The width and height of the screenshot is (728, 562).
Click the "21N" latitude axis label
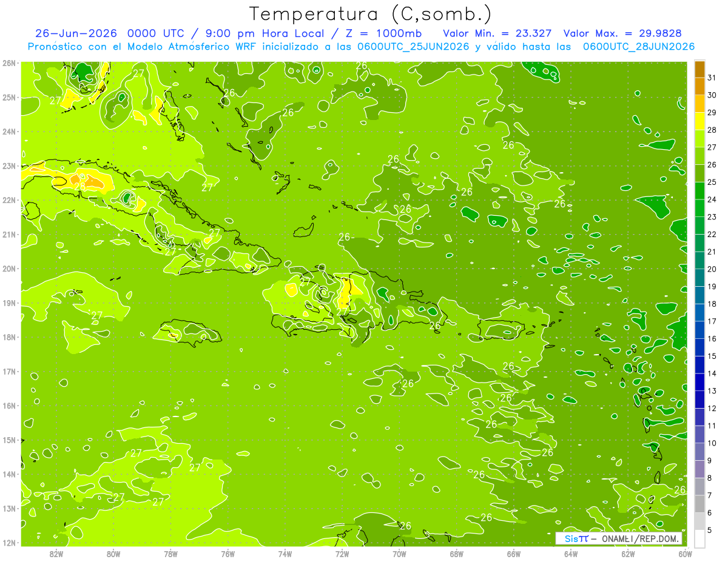click(8, 235)
